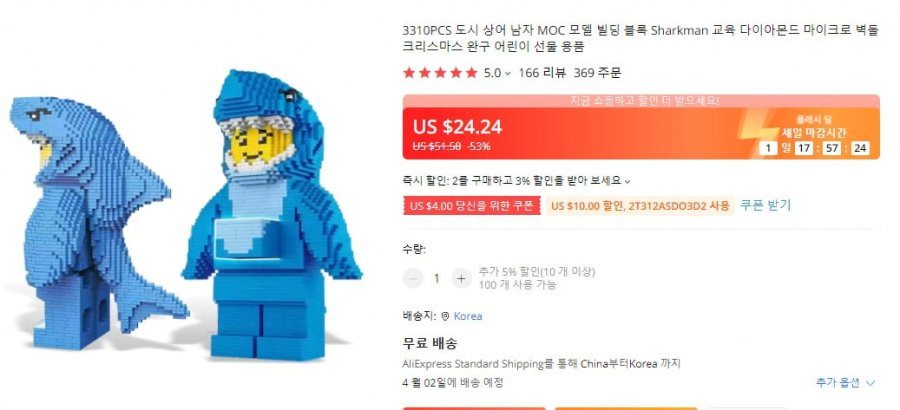
Task: Expand additional shipping options (추가 옵션)
Action: pos(845,382)
